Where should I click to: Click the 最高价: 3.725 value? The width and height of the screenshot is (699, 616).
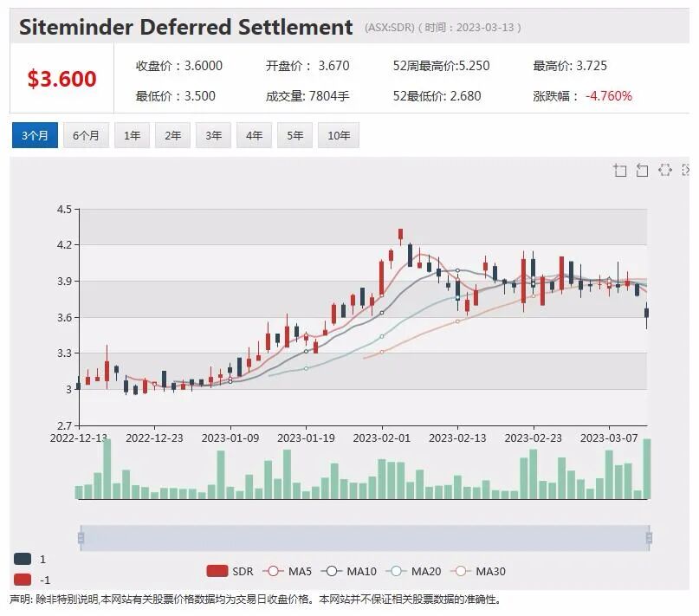pos(570,66)
